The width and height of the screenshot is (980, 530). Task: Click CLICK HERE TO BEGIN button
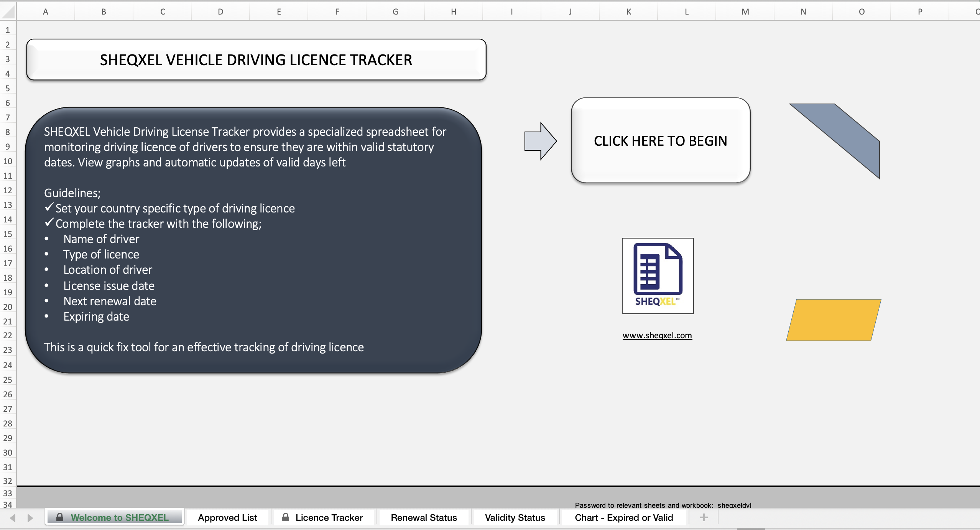click(661, 140)
